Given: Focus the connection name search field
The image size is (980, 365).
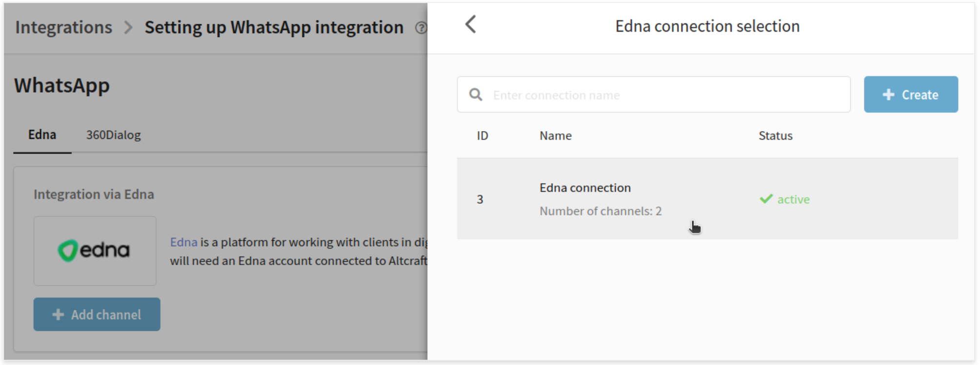Looking at the screenshot, I should [654, 95].
